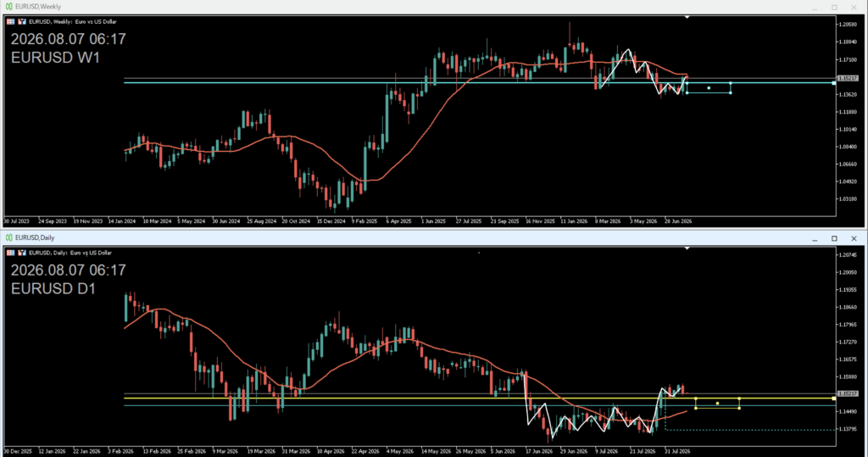The image size is (868, 457).
Task: Maximize the EURUSD,Daily chart window
Action: point(834,239)
